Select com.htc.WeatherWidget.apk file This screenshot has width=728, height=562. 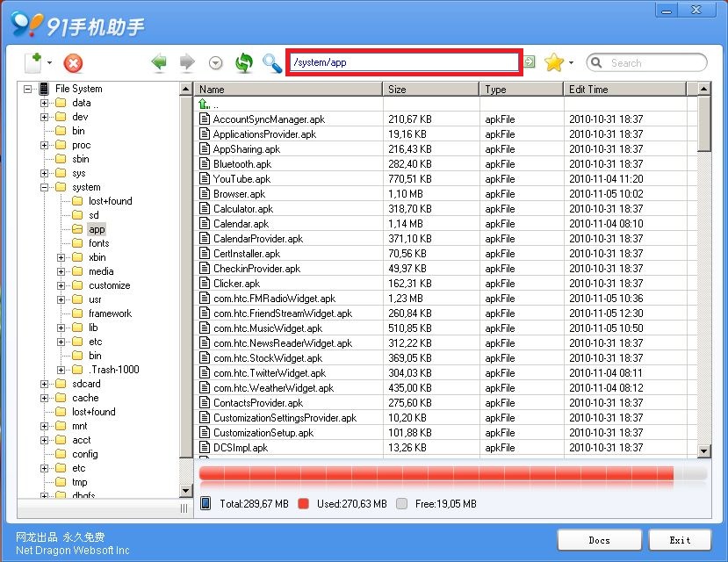(x=273, y=388)
